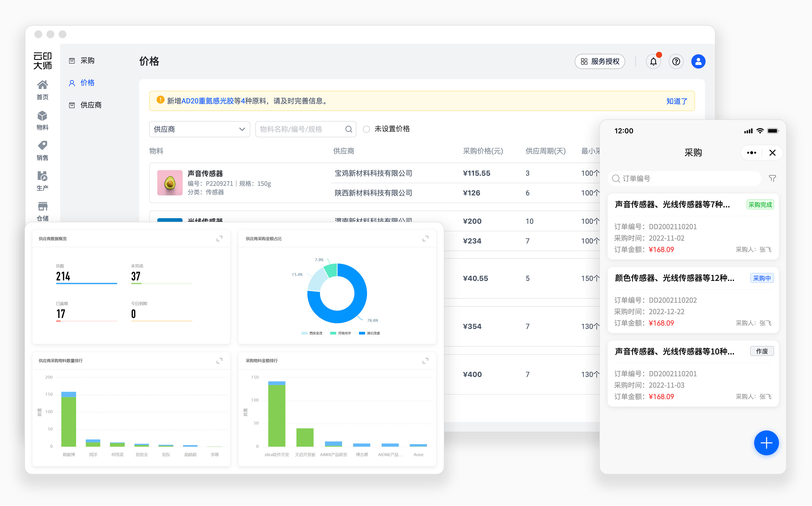Click the 供应周期(天) column header
This screenshot has width=812, height=506.
[545, 151]
